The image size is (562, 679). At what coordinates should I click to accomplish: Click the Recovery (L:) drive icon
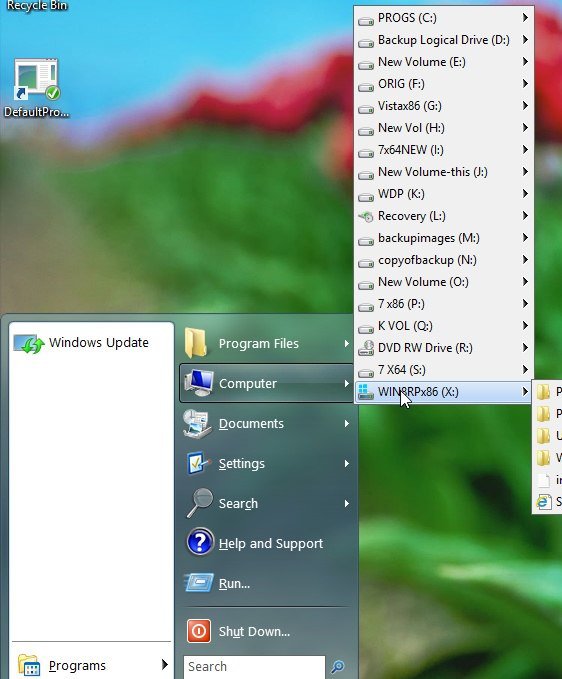point(366,216)
